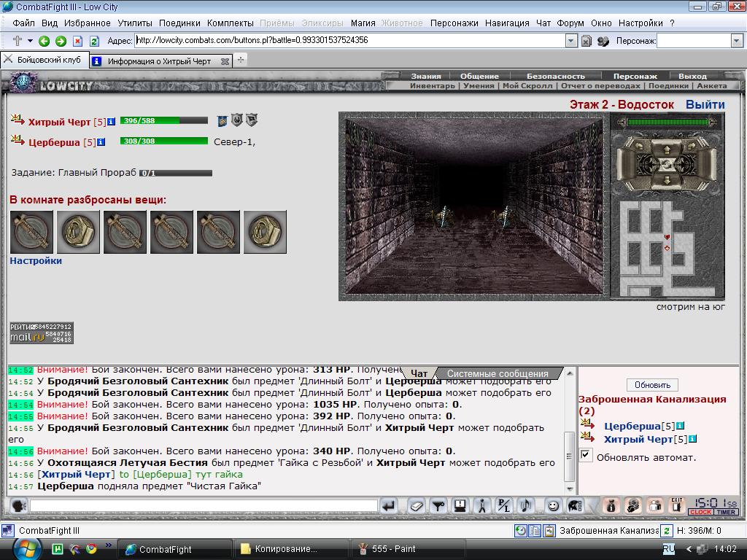This screenshot has width=747, height=560.
Task: Click the compass center refresh button
Action: pyautogui.click(x=667, y=164)
